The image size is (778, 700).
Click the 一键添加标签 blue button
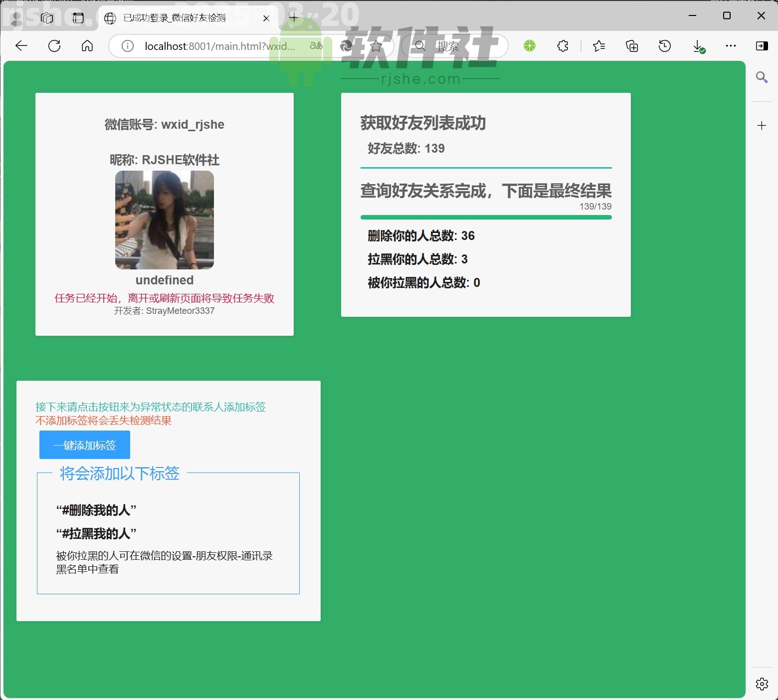(x=84, y=445)
